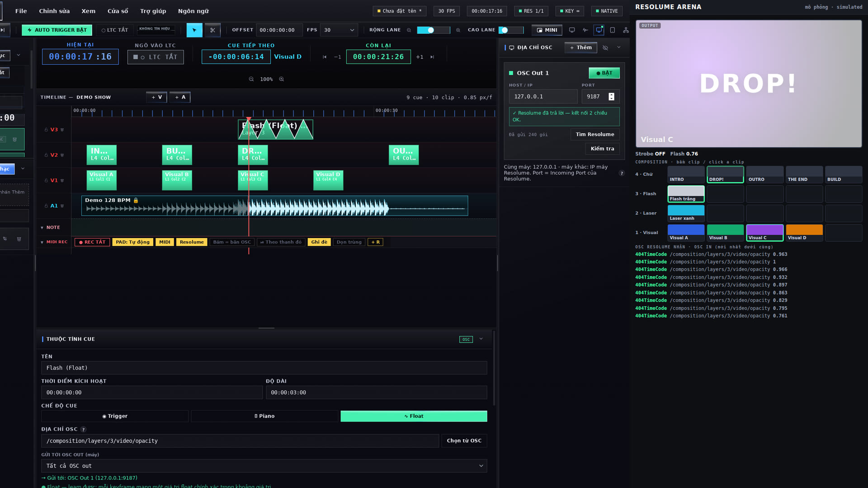The width and height of the screenshot is (868, 488).
Task: Click the Kiểm tra button
Action: pyautogui.click(x=603, y=149)
